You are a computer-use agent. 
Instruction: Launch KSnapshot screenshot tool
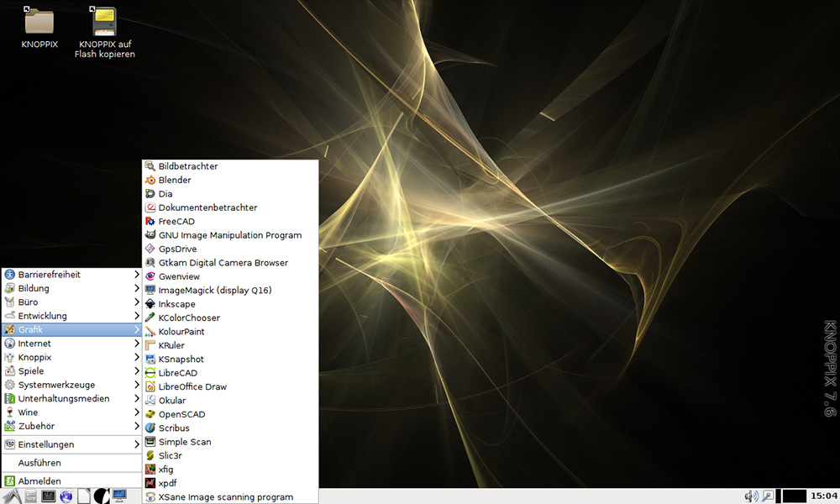[x=230, y=360]
